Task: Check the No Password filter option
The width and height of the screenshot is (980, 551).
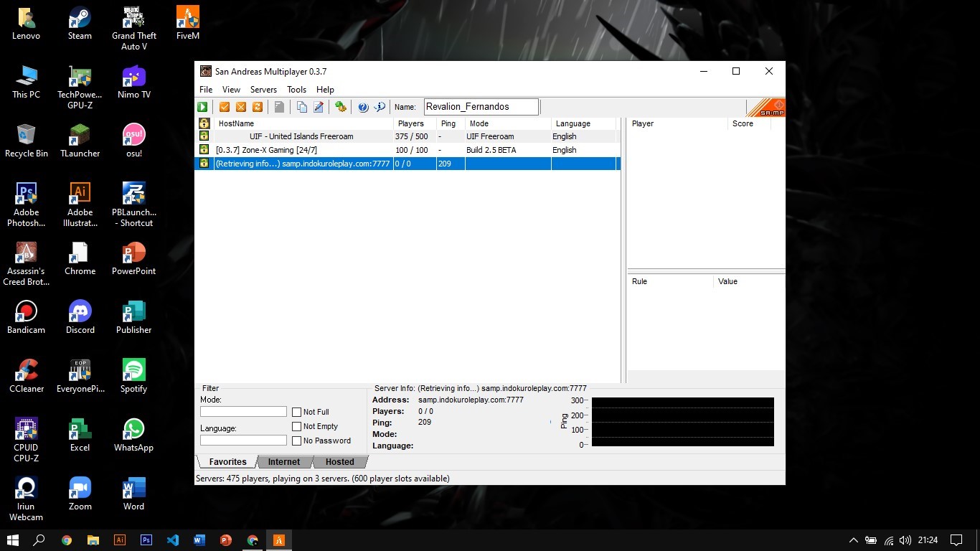Action: coord(296,441)
